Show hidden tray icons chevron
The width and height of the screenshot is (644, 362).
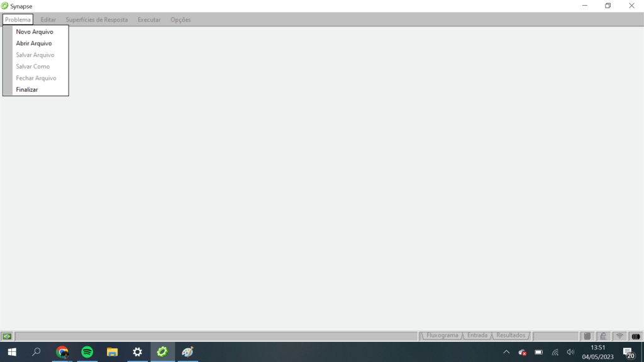tap(506, 352)
